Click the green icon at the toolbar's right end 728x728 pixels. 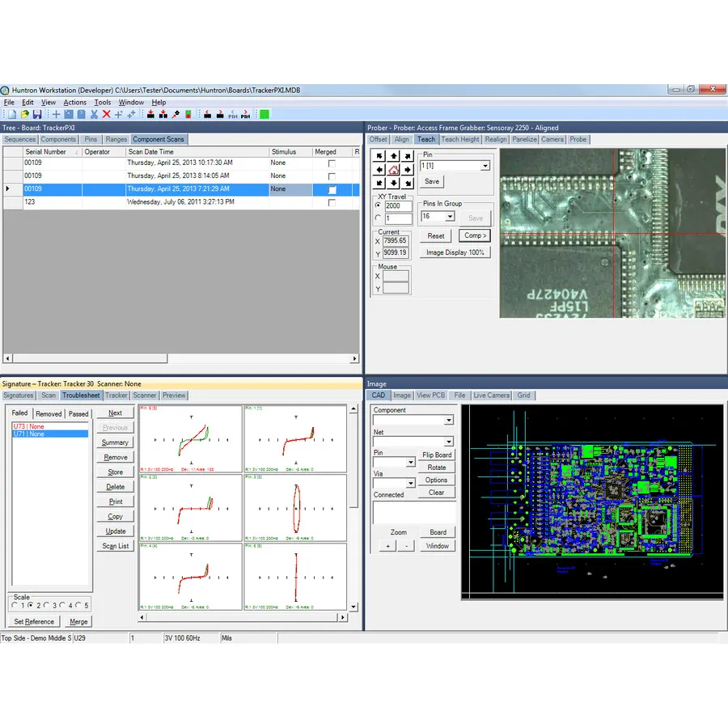coord(265,114)
